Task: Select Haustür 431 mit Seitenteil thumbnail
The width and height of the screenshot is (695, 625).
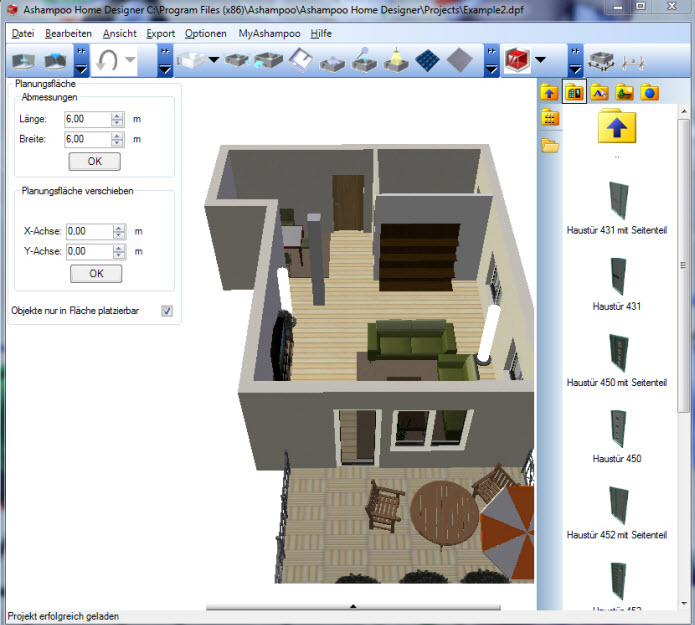Action: pyautogui.click(x=618, y=200)
